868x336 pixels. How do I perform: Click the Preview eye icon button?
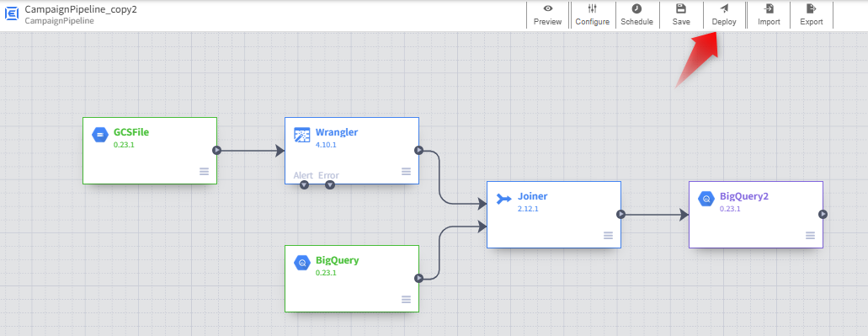pyautogui.click(x=547, y=15)
